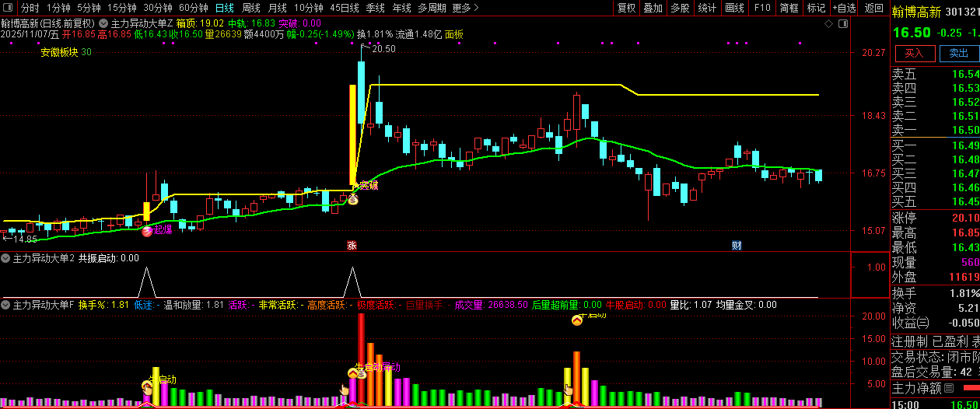Click the 多股 multi-stock button
The image size is (980, 409).
[x=680, y=8]
